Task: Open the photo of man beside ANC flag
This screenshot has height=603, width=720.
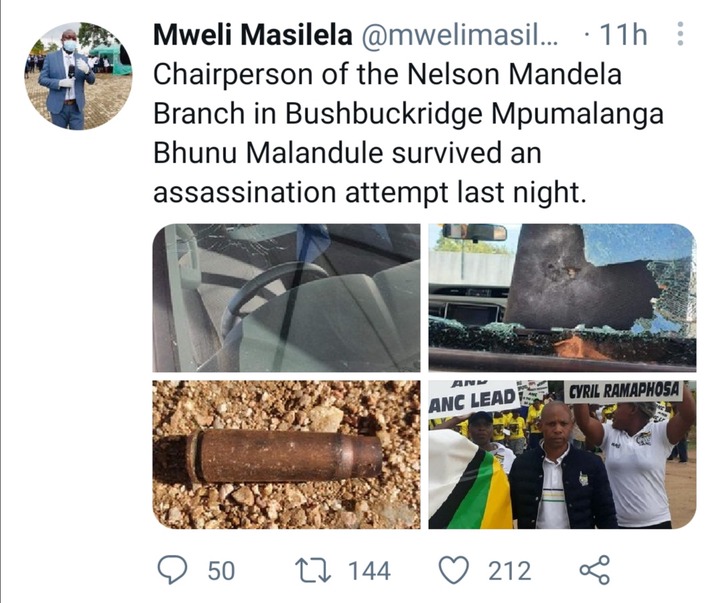Action: 562,455
